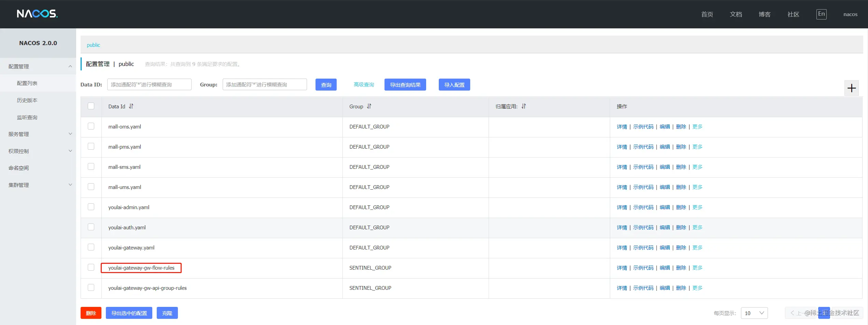Open 更多 menu for youlai-gateway-gw-flow-rules
Viewport: 868px width, 325px height.
coord(697,268)
